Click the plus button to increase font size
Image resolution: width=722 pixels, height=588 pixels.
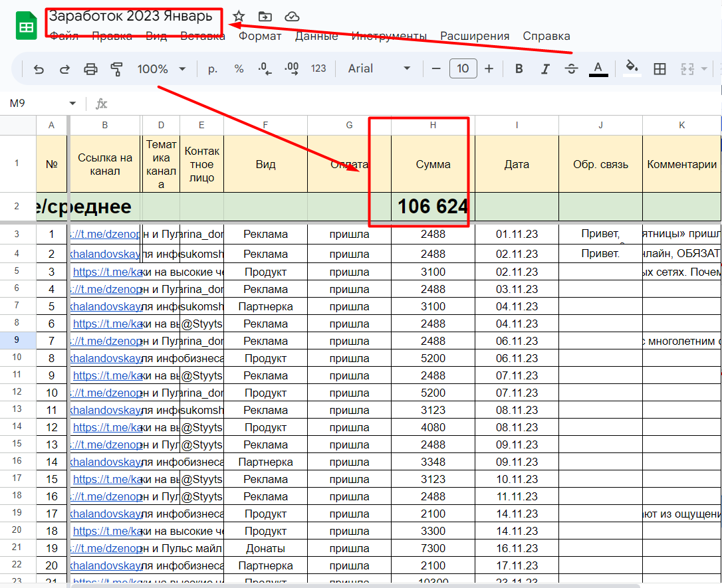click(x=489, y=68)
